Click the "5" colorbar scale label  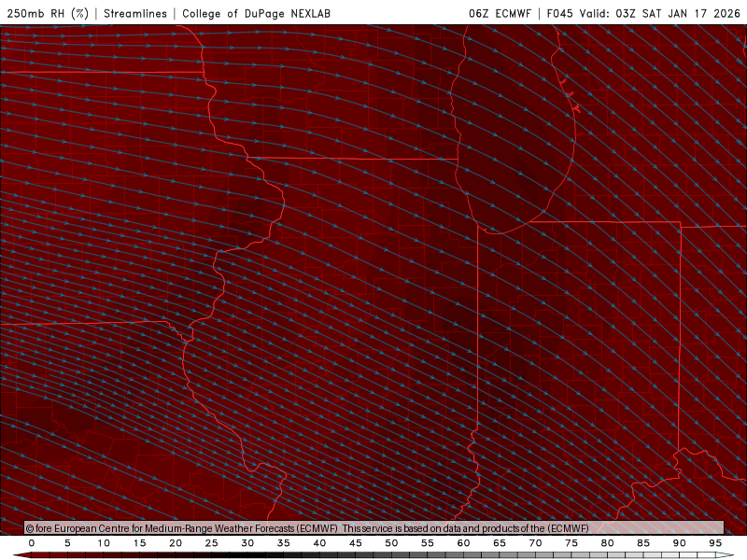[67, 543]
